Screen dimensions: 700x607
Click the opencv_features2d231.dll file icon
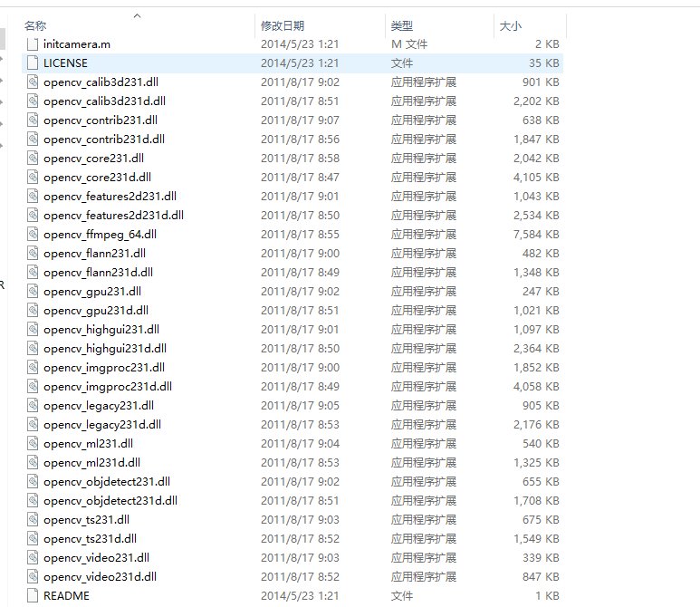point(33,197)
